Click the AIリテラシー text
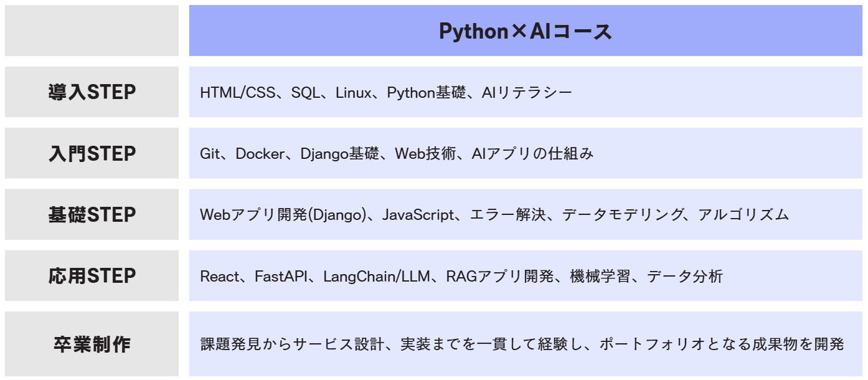The height and width of the screenshot is (380, 868). click(x=527, y=93)
